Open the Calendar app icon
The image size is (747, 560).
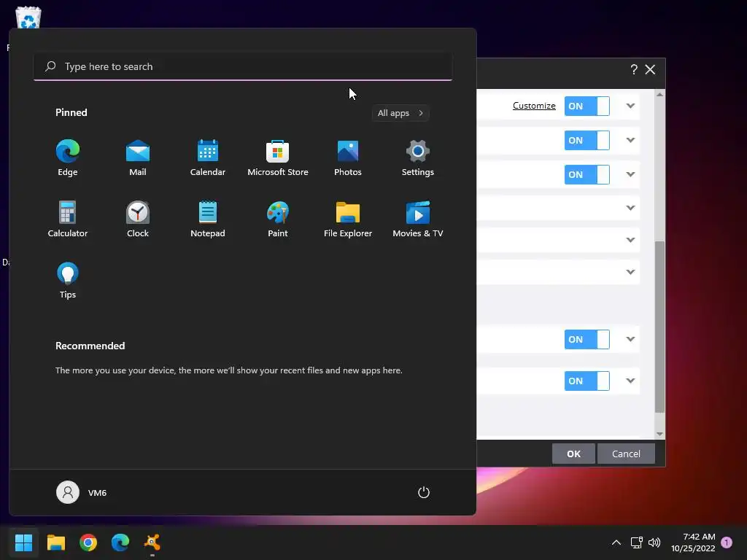pos(208,158)
